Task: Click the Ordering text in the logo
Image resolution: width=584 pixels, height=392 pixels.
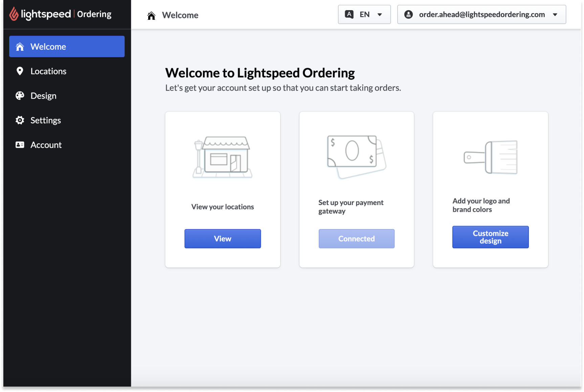Action: coord(94,14)
